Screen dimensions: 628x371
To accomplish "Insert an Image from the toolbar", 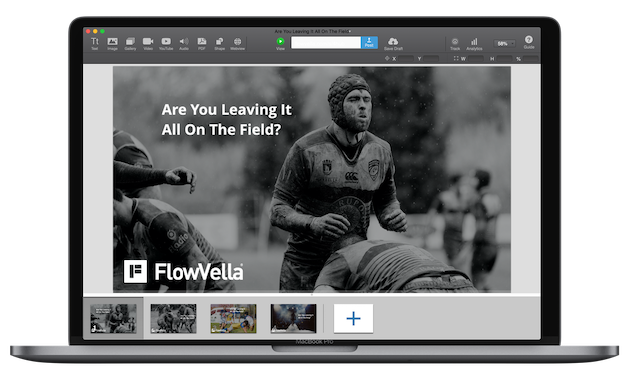I will point(112,43).
